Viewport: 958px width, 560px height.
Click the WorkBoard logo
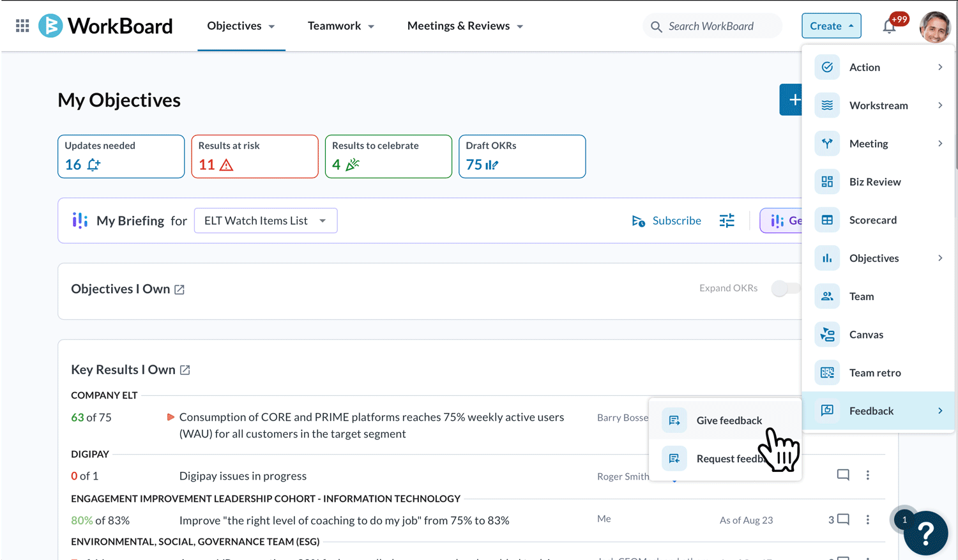click(x=105, y=26)
